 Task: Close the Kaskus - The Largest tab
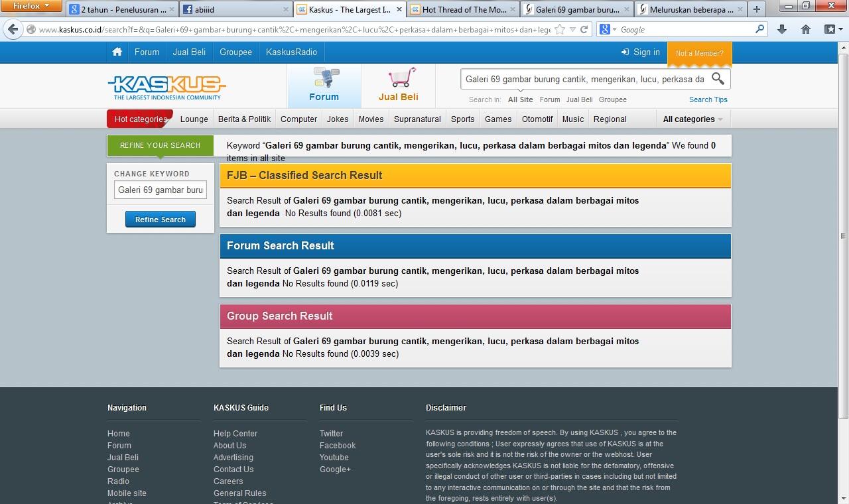click(x=399, y=10)
